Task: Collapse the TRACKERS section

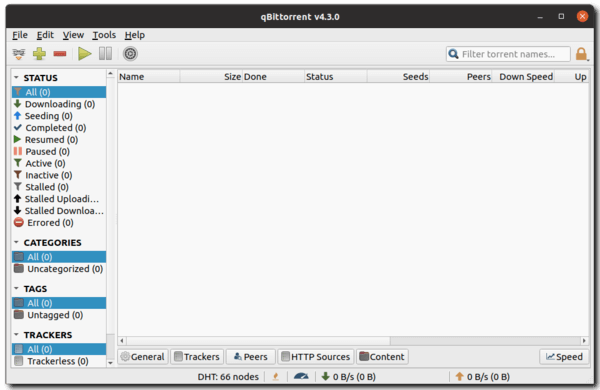Action: pyautogui.click(x=16, y=335)
